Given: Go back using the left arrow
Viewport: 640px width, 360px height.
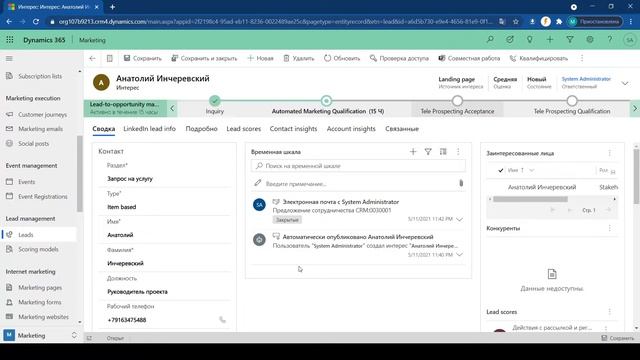Looking at the screenshot, I should point(92,58).
